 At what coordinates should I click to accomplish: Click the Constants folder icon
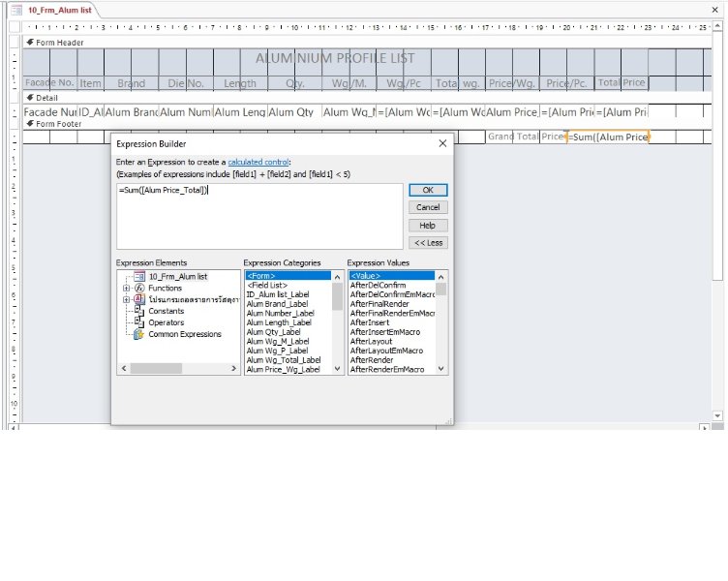pyautogui.click(x=139, y=311)
